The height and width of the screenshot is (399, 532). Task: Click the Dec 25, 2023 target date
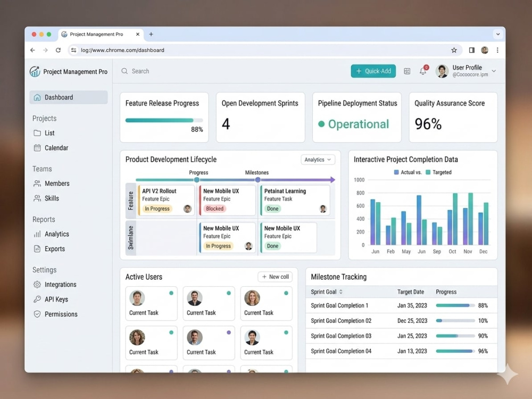point(412,321)
